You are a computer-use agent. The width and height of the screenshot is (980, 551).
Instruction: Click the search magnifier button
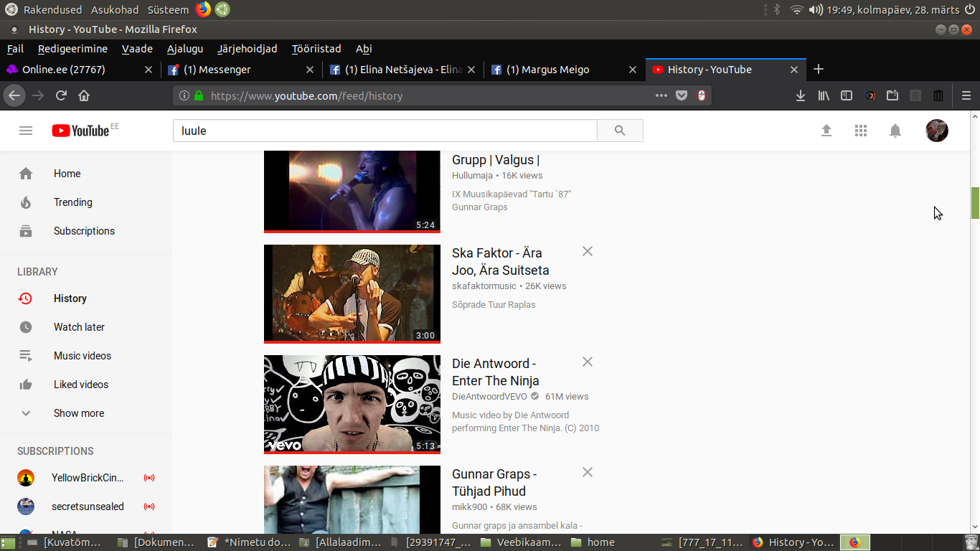620,131
